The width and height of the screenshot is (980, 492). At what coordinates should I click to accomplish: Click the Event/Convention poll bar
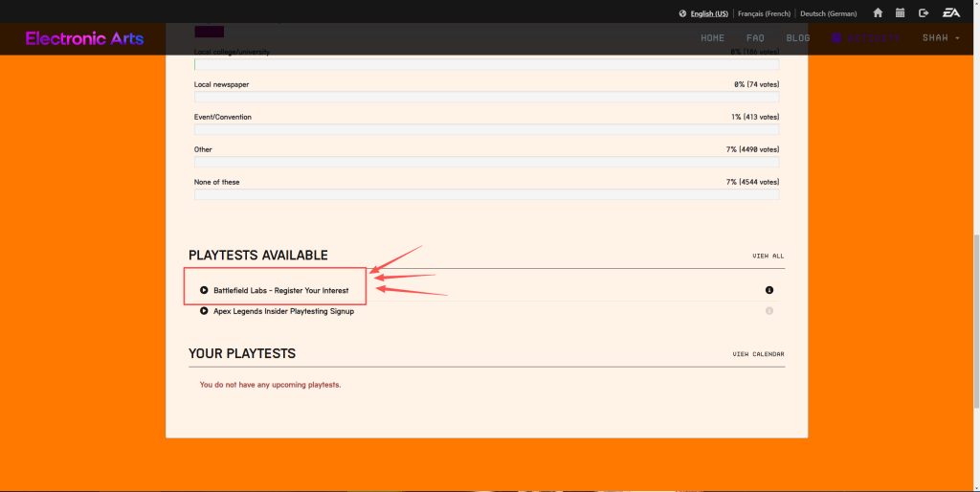click(486, 129)
